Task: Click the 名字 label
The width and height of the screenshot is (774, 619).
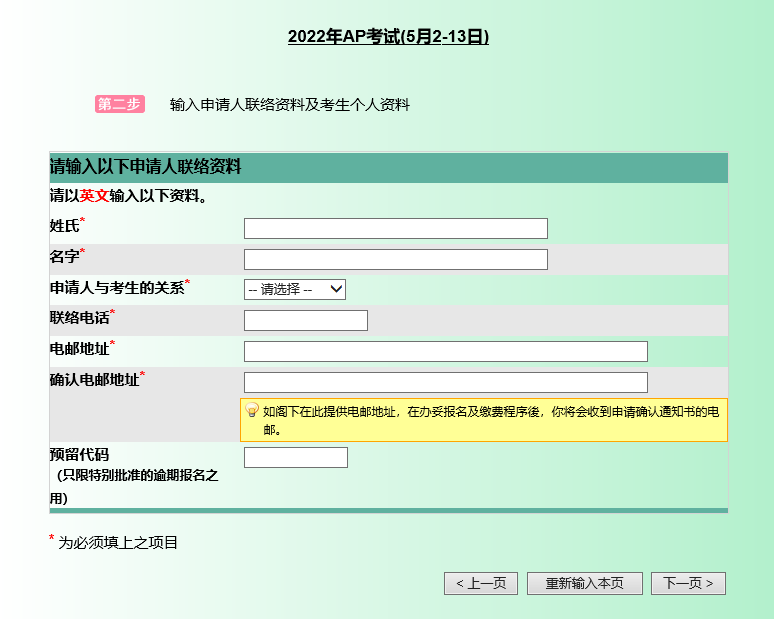Action: click(x=64, y=257)
